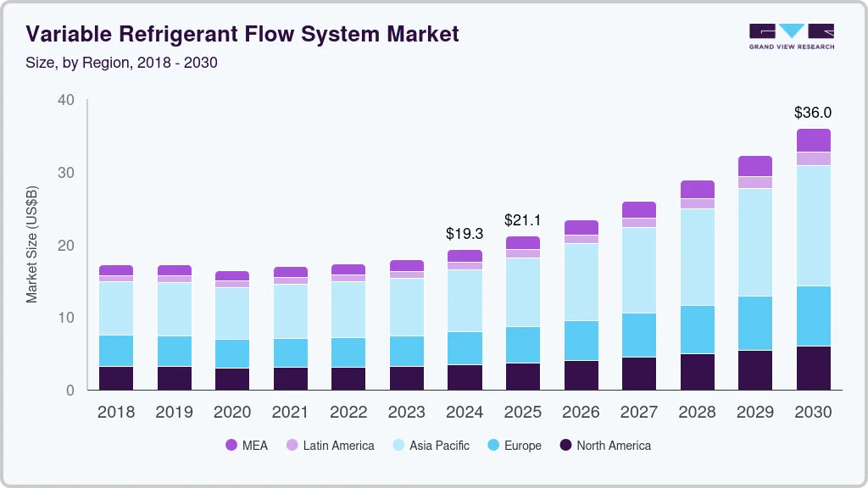
Task: Select the 2030 North America bar segment
Action: (x=813, y=368)
